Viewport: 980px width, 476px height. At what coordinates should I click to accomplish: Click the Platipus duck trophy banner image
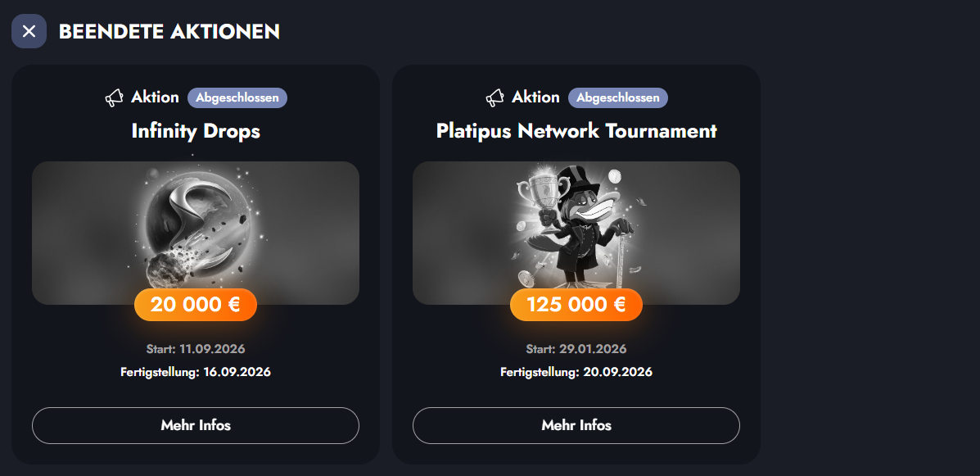(576, 233)
